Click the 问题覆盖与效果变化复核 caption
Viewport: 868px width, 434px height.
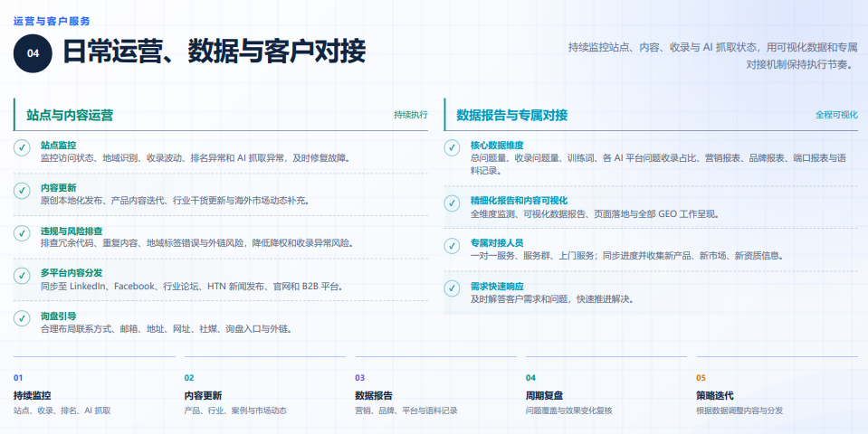pos(569,410)
